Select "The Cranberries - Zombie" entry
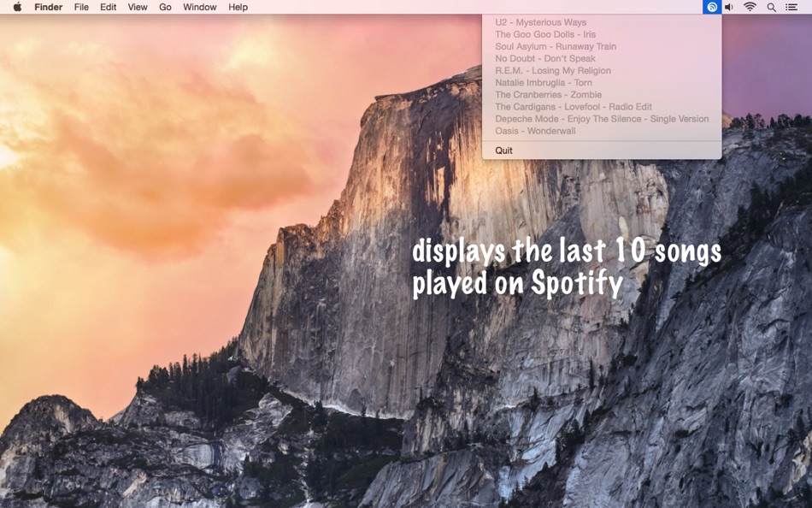 click(x=602, y=94)
